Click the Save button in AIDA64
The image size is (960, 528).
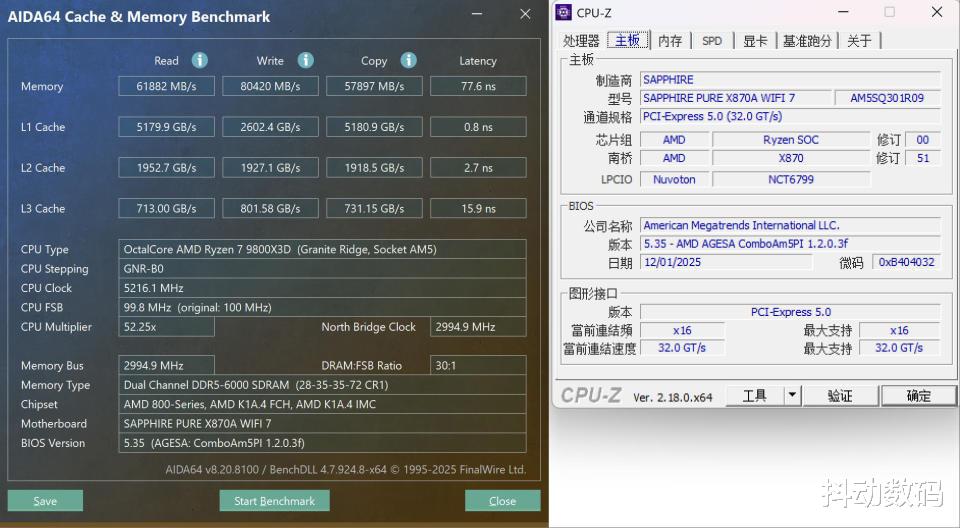(45, 500)
